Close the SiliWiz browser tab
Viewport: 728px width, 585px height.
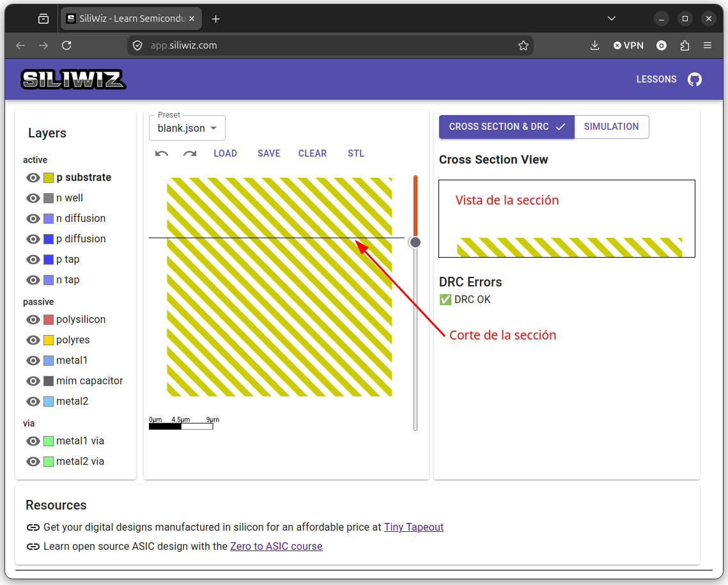click(192, 19)
